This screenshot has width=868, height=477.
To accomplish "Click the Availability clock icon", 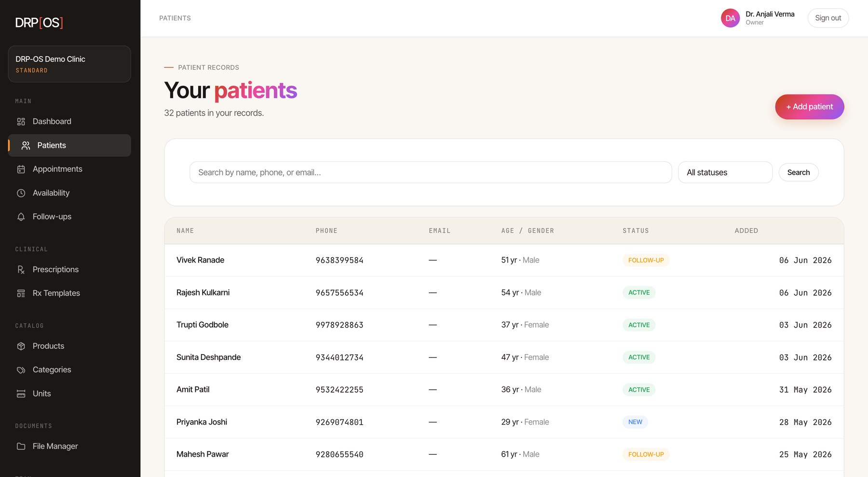I will point(21,193).
